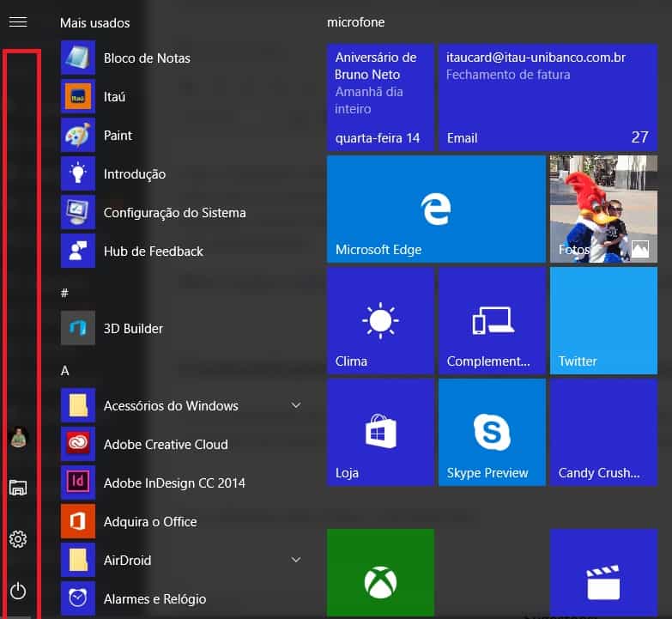Click the A letter group header
This screenshot has width=672, height=619.
pos(64,370)
